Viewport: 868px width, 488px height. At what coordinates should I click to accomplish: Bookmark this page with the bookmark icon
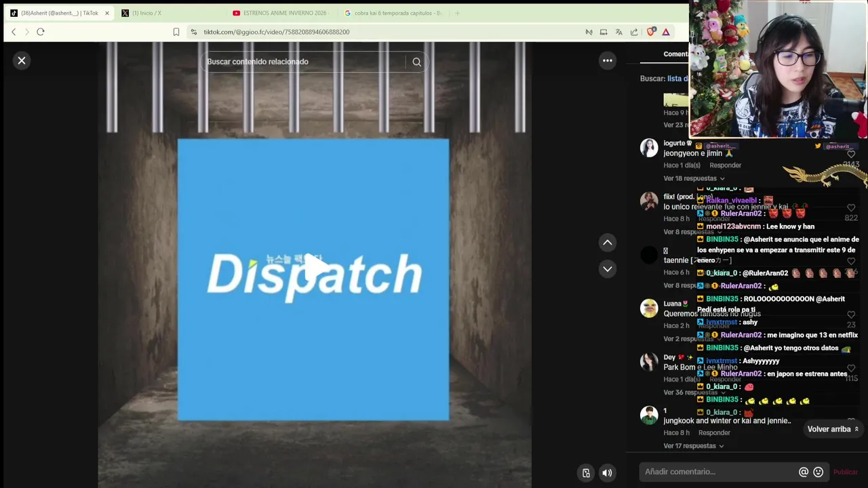pos(176,32)
